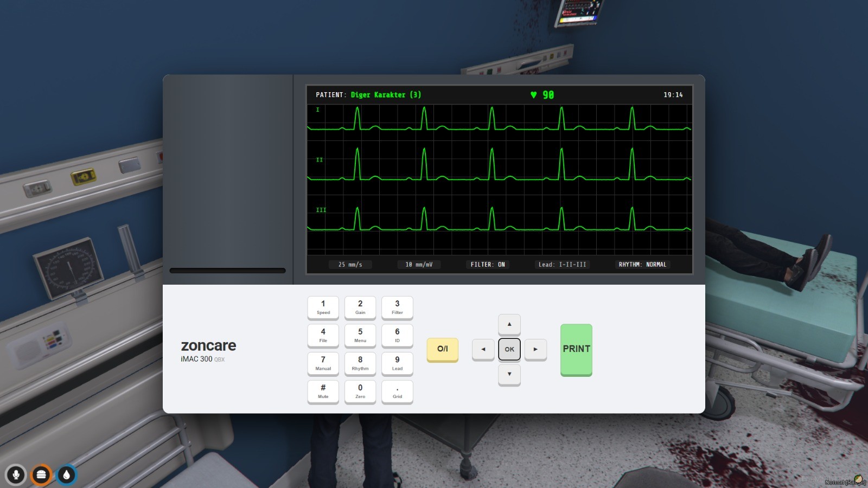Toggle the O/I power button
Viewport: 868px width, 488px height.
tap(442, 349)
